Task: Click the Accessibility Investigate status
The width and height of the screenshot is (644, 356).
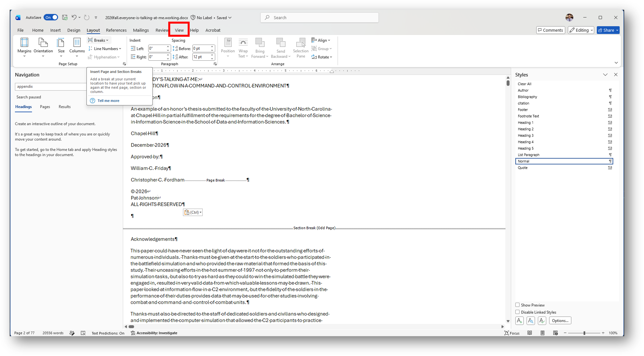Action: click(154, 333)
